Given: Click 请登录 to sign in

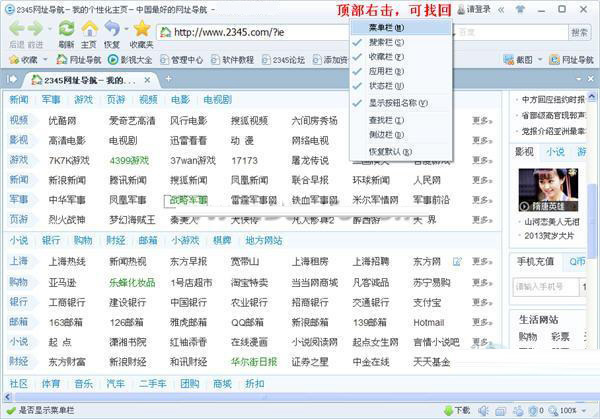Looking at the screenshot, I should [x=474, y=10].
